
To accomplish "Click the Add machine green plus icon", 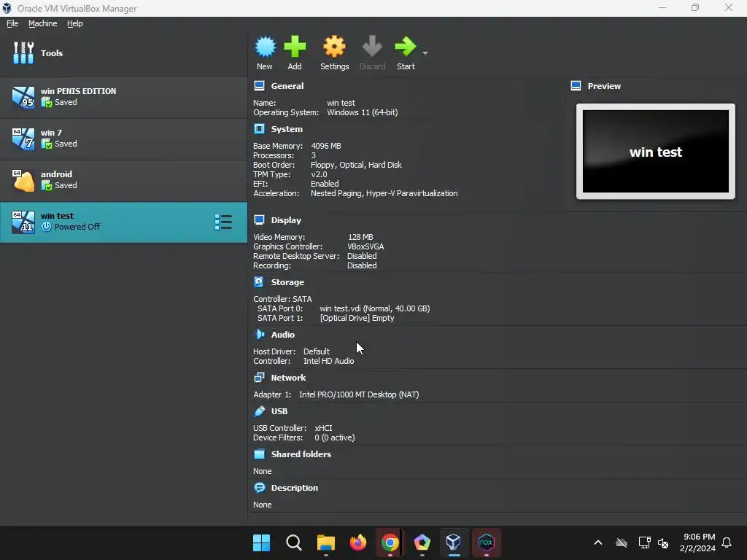I will [295, 47].
